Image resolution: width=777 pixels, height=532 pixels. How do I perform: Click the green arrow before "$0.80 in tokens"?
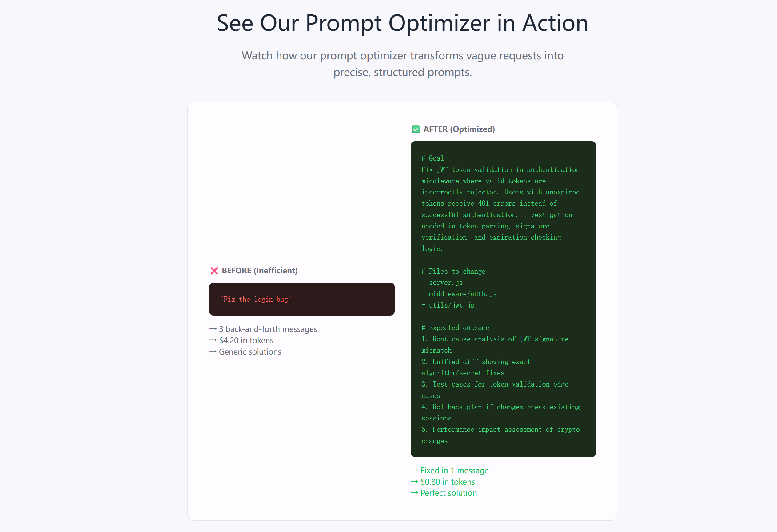pos(415,482)
